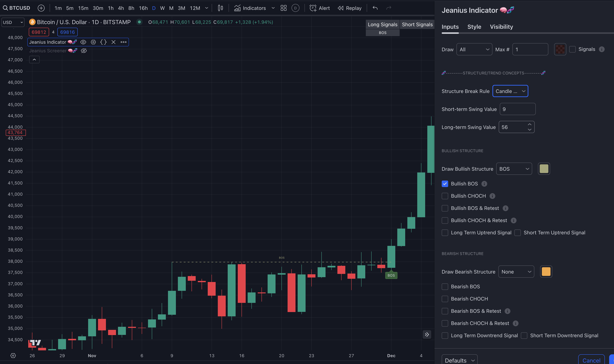
Task: Click the Short Signals table header
Action: click(417, 25)
